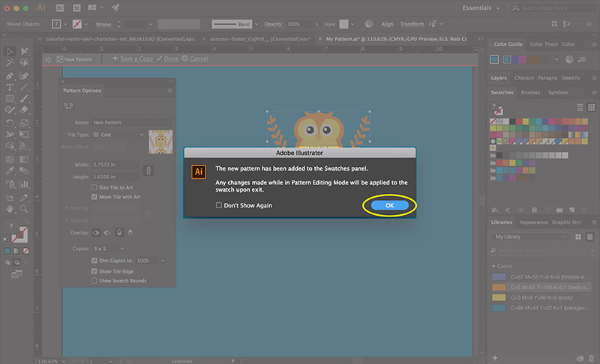Select the Eyedropper tool
Image resolution: width=600 pixels, height=364 pixels.
10,170
